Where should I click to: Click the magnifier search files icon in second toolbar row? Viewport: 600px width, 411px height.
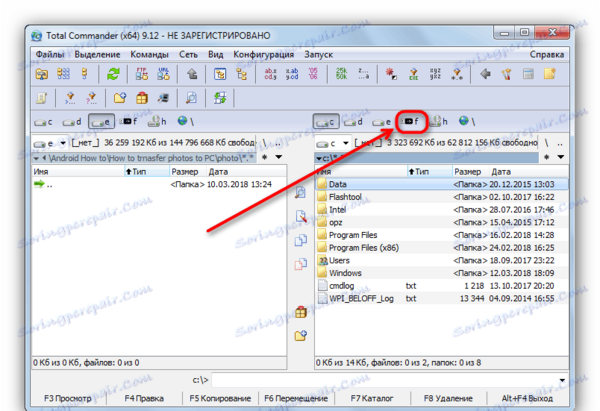191,98
